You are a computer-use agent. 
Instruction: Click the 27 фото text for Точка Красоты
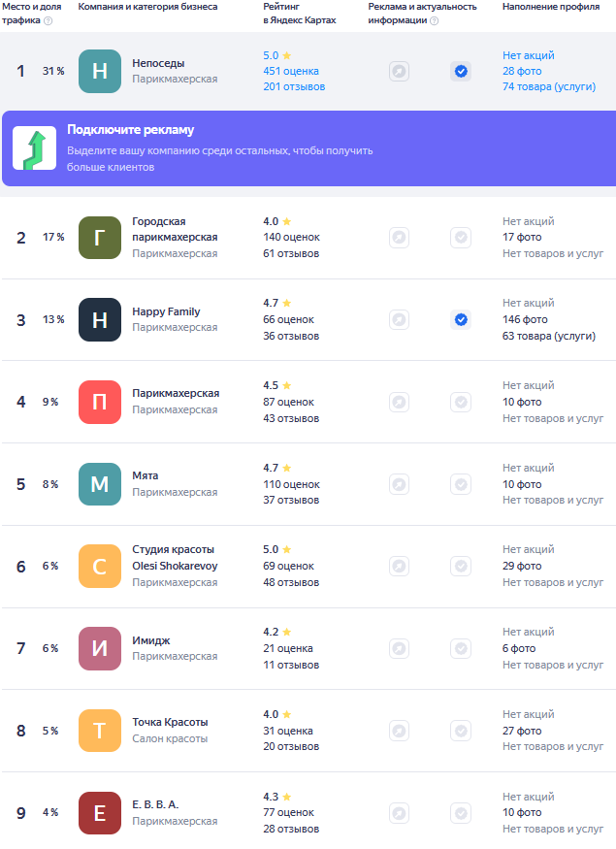click(522, 731)
